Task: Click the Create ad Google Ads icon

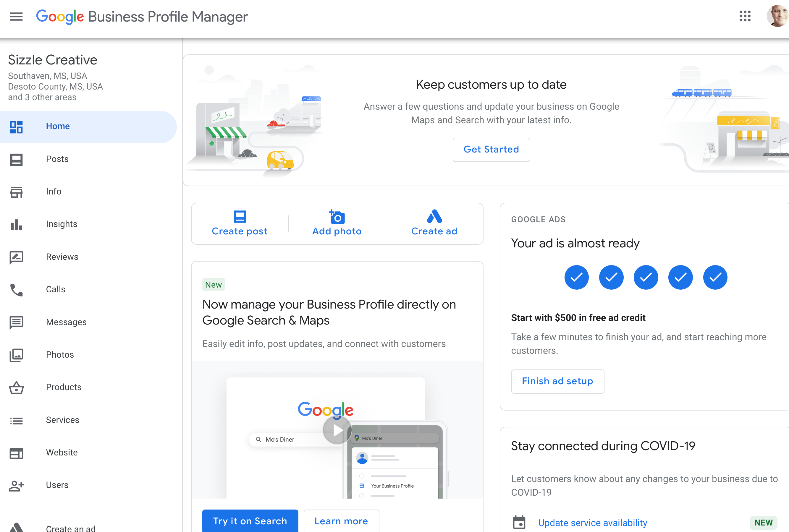Action: pyautogui.click(x=434, y=216)
